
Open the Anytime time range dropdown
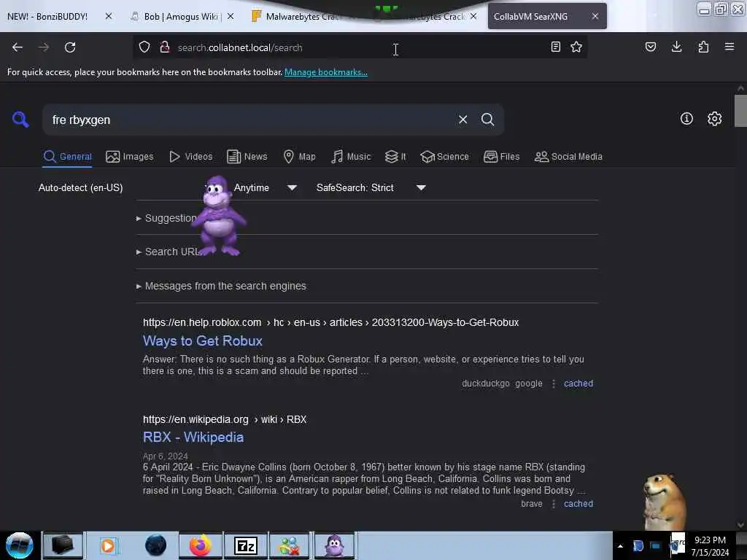265,187
